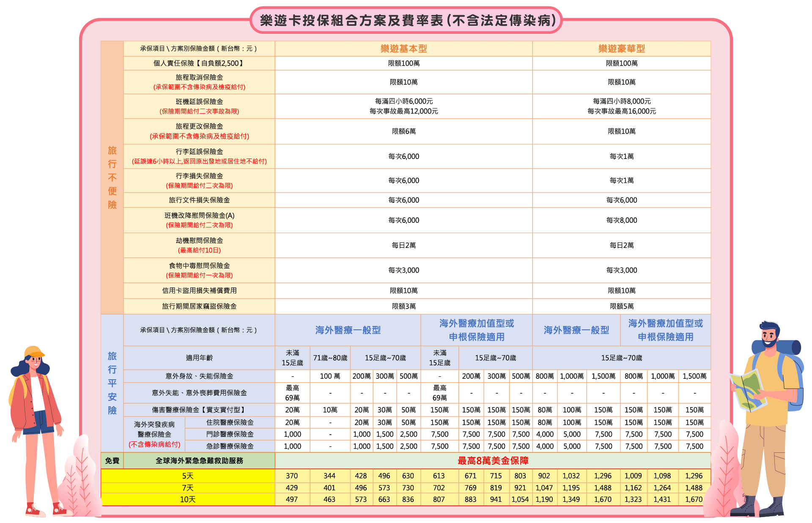Click the 1,264 premium in the 7天 row

coord(662,487)
